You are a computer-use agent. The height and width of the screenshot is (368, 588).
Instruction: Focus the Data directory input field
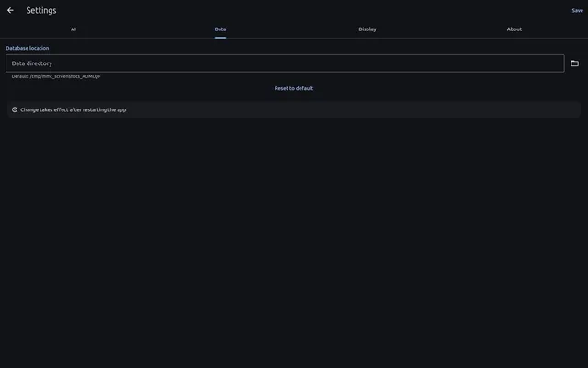tap(285, 63)
